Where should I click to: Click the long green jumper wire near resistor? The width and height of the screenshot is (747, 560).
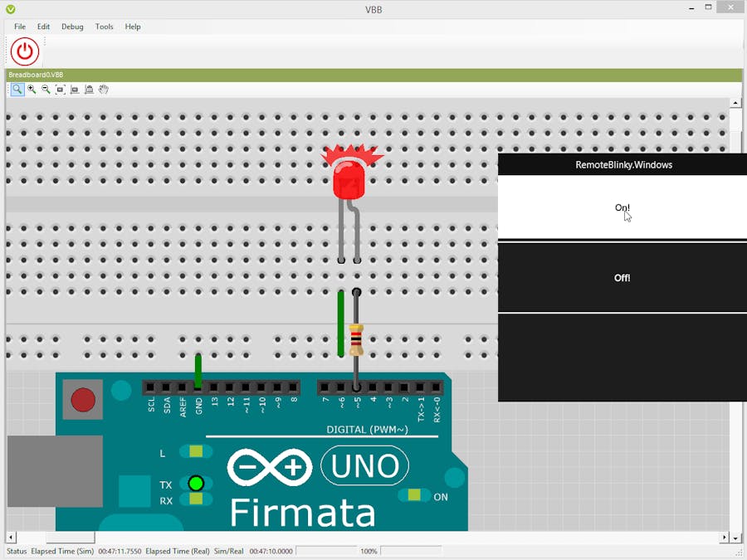coord(340,324)
